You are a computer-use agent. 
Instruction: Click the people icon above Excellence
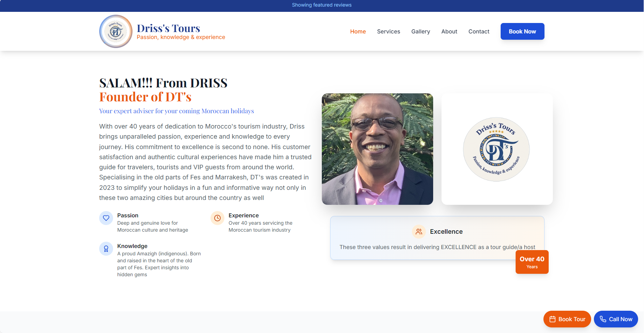(419, 231)
